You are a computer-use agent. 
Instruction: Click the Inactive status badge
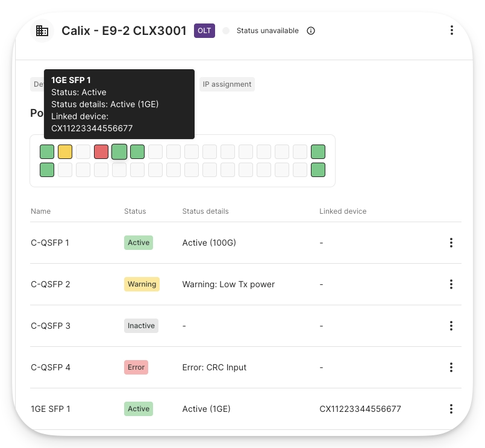(141, 326)
